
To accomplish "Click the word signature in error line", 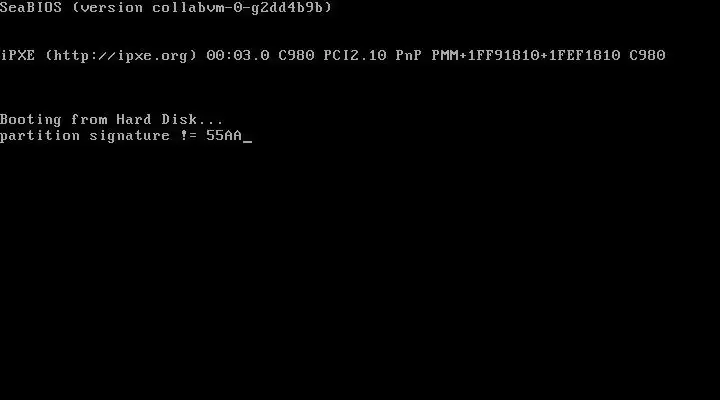I will pyautogui.click(x=129, y=136).
